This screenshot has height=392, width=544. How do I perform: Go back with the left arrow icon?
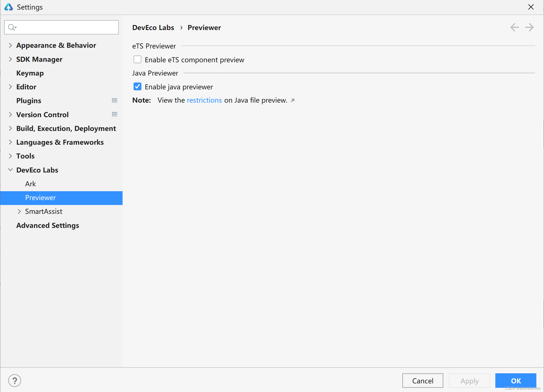pos(514,27)
